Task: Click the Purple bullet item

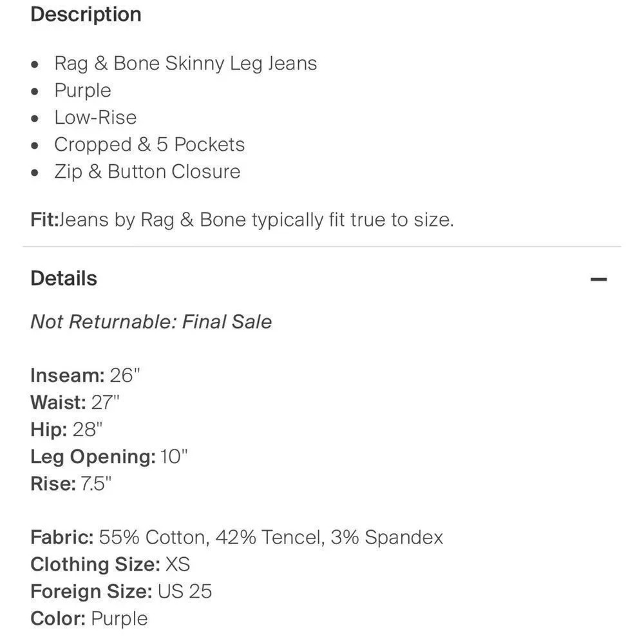Action: point(82,91)
